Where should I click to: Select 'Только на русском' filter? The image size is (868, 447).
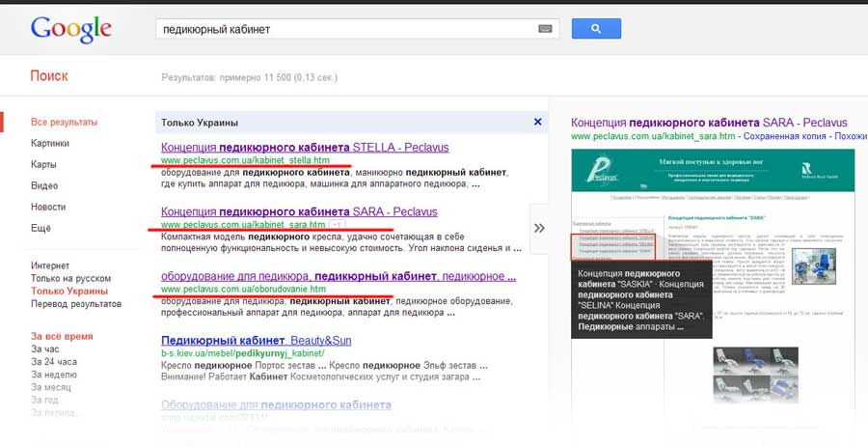click(70, 279)
